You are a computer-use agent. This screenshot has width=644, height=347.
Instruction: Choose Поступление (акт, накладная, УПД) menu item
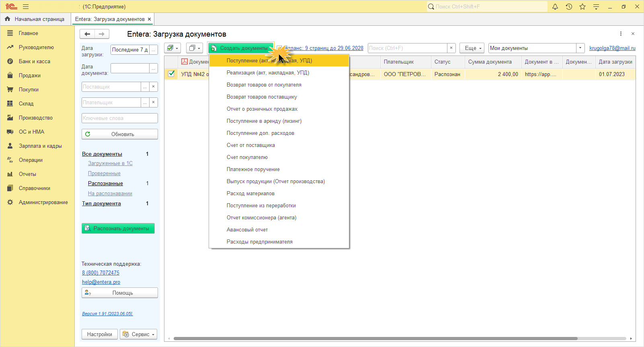(x=279, y=61)
